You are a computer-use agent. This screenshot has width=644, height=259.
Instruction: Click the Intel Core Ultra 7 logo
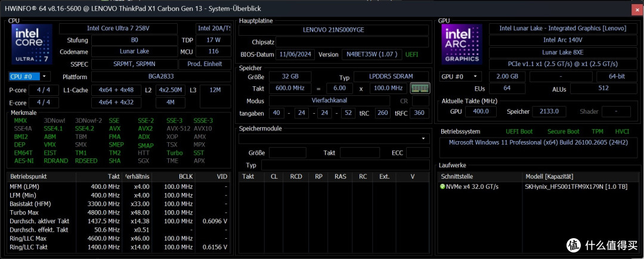point(32,44)
